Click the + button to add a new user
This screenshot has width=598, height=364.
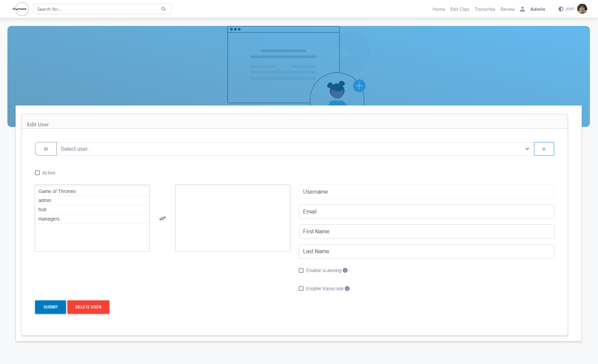pos(544,148)
